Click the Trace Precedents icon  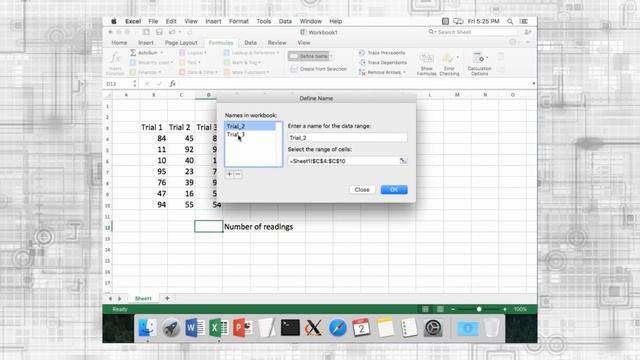(x=362, y=53)
